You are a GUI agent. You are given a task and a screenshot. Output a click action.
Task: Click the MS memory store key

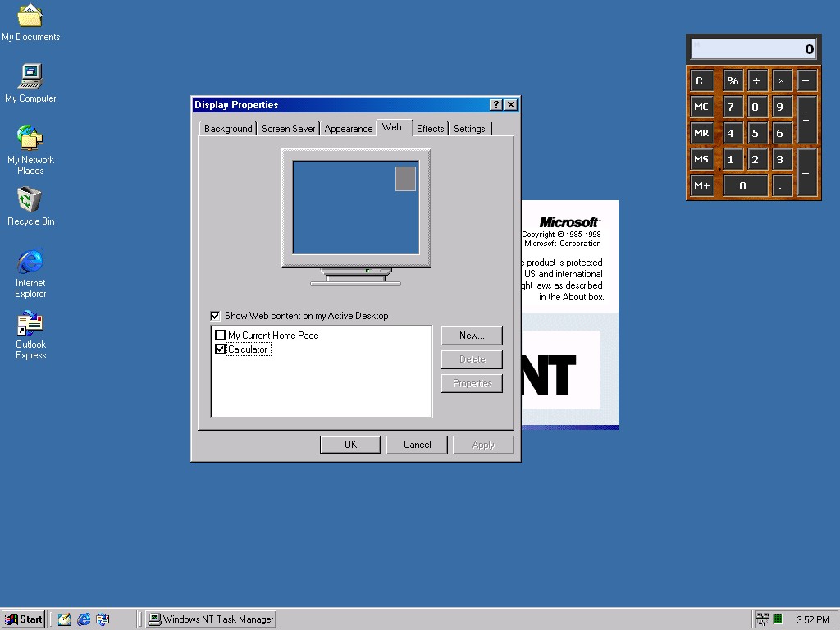tap(701, 159)
